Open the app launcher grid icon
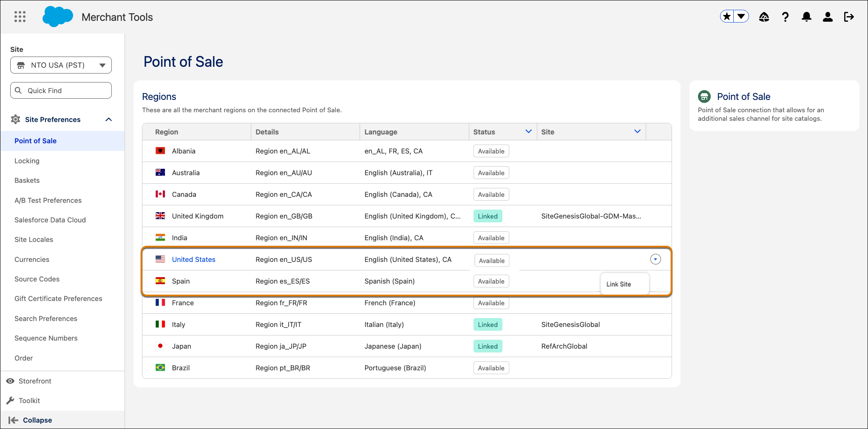 20,17
